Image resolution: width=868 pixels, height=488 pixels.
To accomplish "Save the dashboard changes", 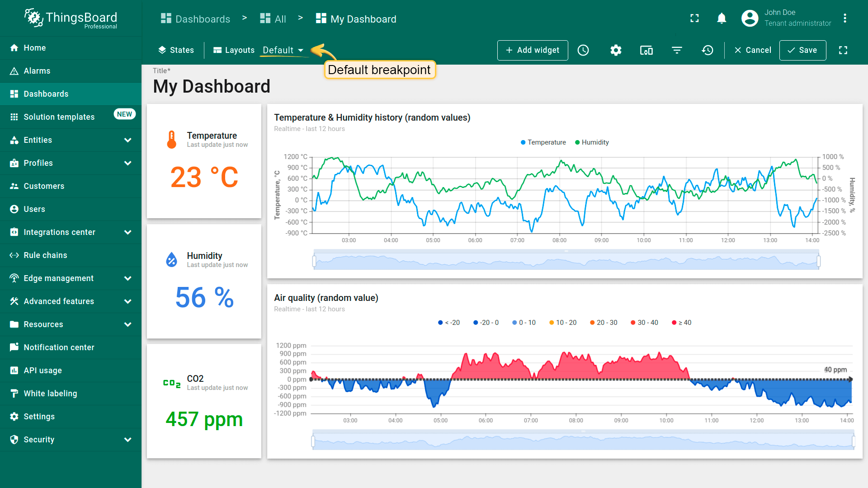I will pos(802,50).
